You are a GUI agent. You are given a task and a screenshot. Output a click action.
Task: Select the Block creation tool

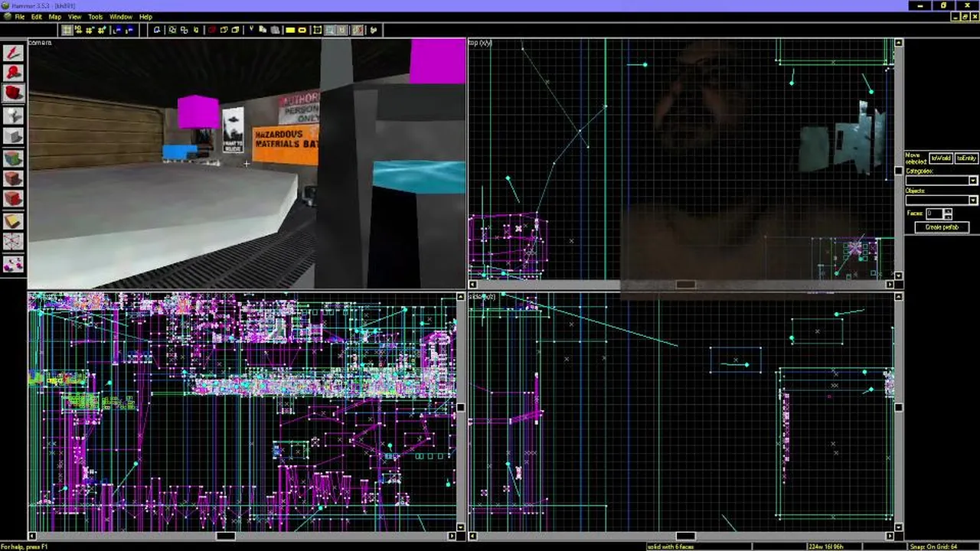pyautogui.click(x=13, y=136)
